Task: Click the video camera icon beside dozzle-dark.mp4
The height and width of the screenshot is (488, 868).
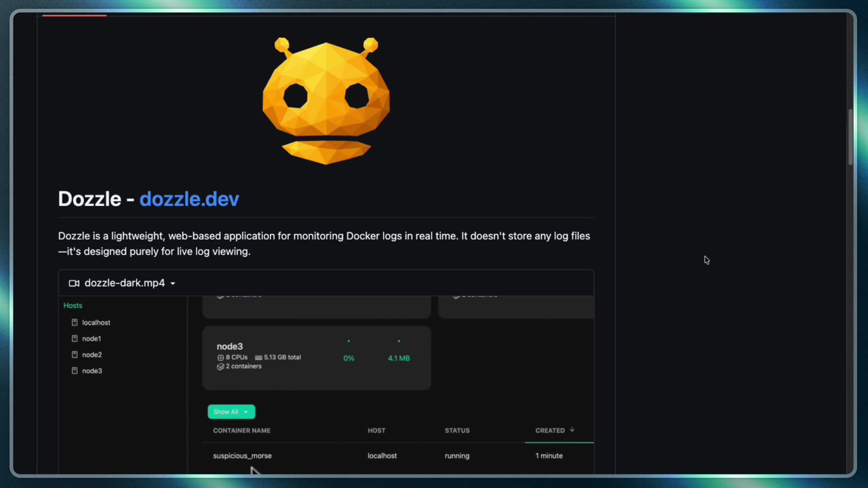Action: (x=73, y=283)
